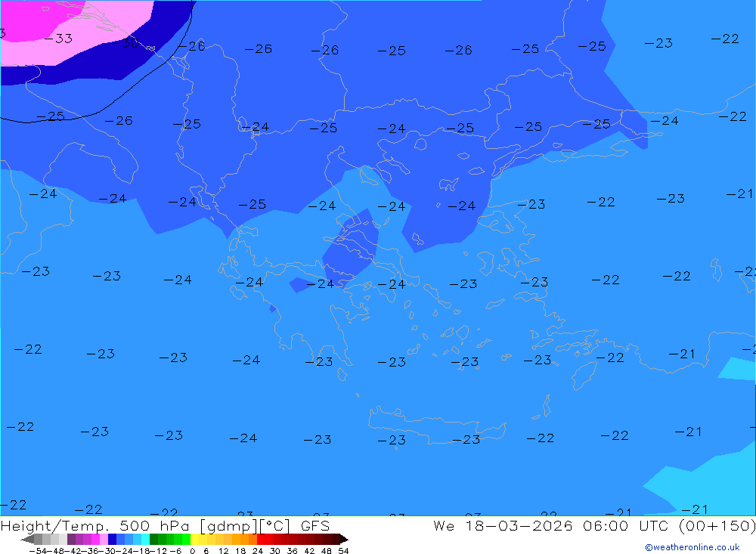Screen dimensions: 756x554
Task: Open the weatheronline.co.uk copyright link
Action: (692, 547)
